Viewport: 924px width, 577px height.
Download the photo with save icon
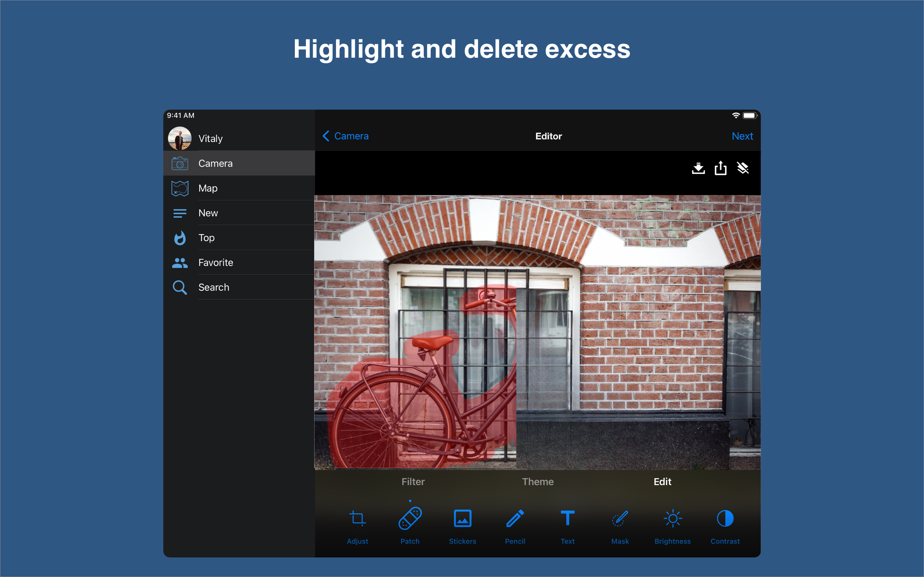point(698,168)
